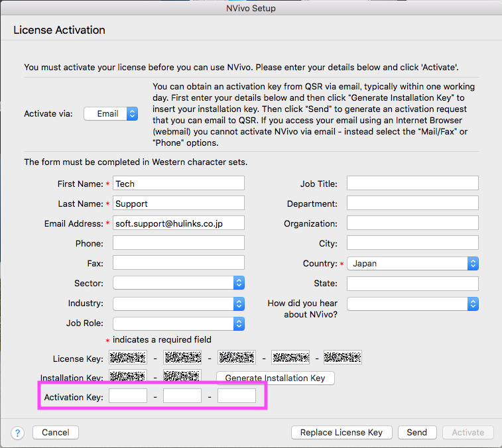Focus the Last Name field
The image size is (502, 448).
[x=178, y=203]
